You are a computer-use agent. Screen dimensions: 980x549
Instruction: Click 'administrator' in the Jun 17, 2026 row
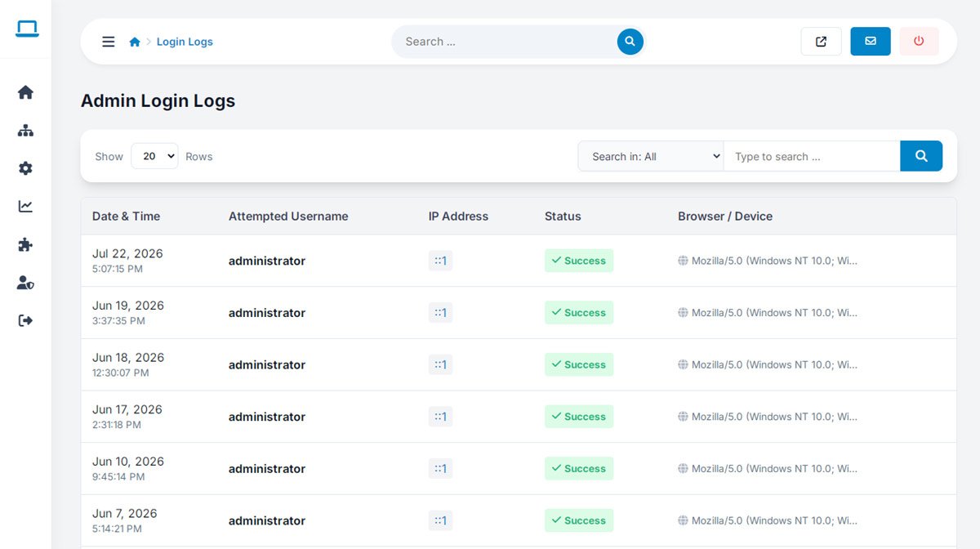[267, 417]
